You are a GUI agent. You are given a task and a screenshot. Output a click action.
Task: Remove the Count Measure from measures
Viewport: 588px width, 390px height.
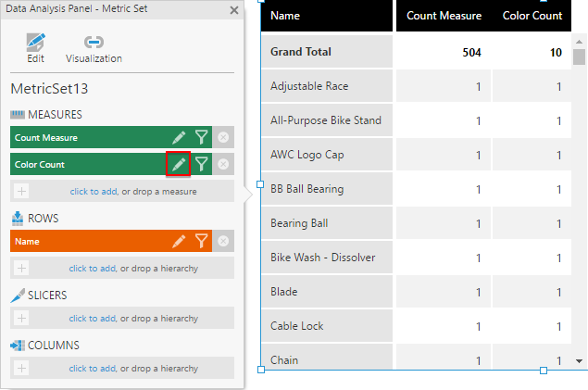(223, 137)
